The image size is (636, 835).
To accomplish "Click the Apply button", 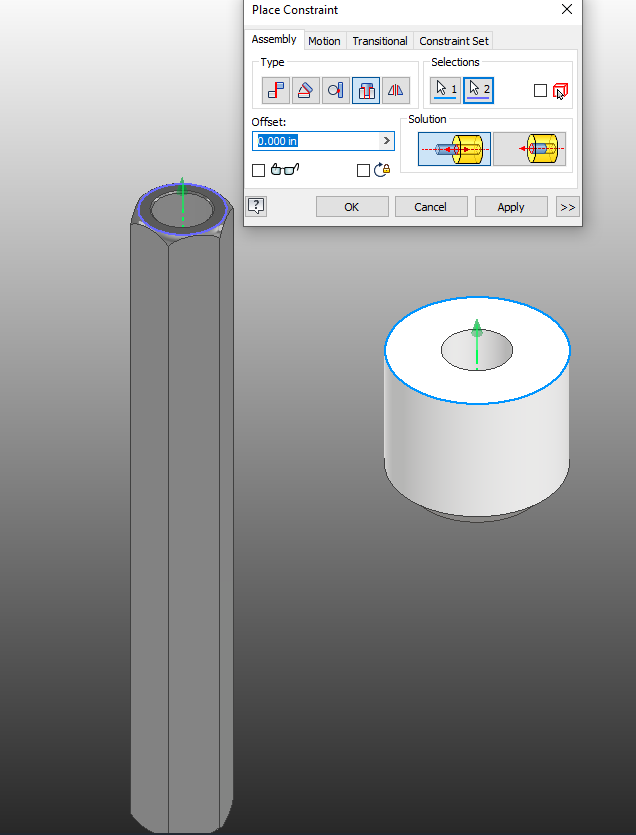I will pos(511,207).
